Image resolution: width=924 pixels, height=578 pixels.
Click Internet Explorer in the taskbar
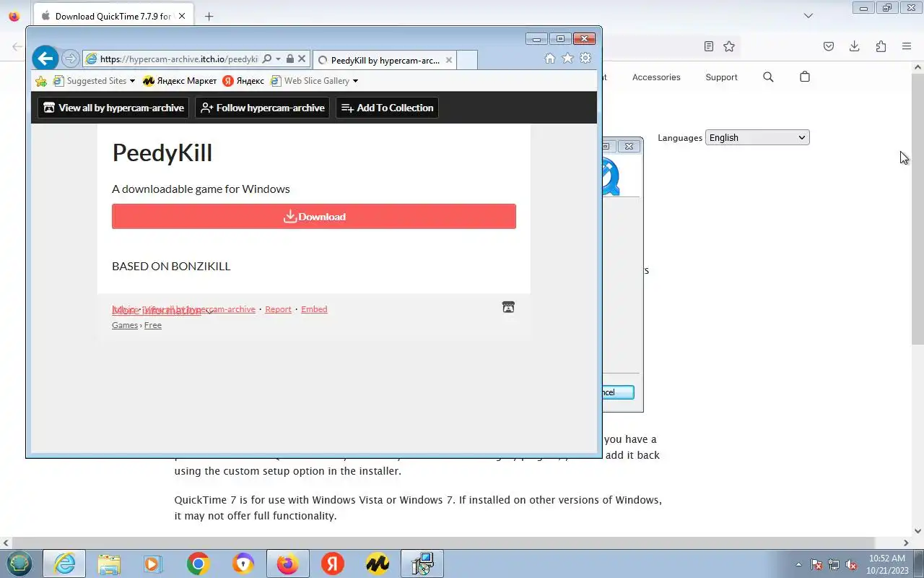[64, 564]
